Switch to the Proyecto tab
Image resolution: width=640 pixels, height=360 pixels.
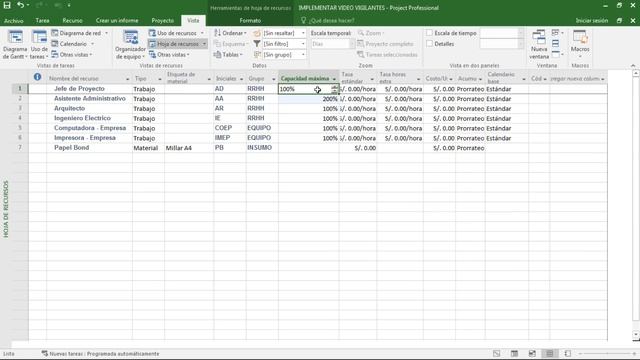tap(162, 20)
